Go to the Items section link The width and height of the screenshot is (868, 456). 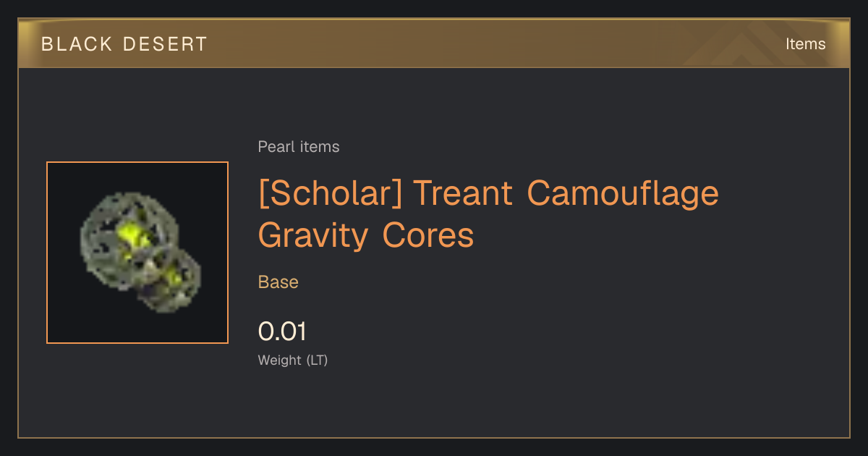click(x=805, y=44)
